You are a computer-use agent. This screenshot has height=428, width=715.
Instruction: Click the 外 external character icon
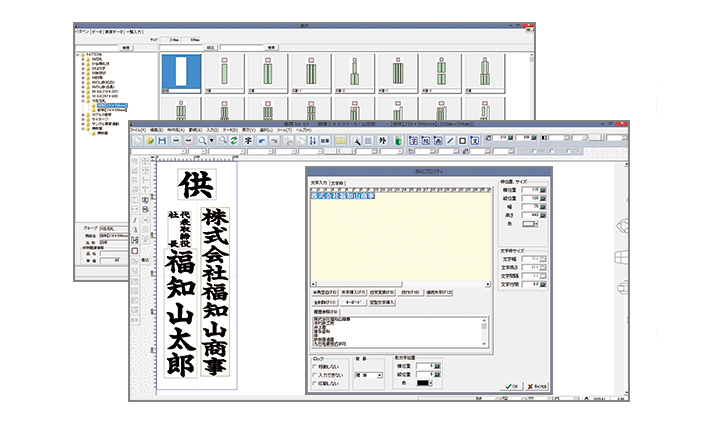tap(384, 141)
